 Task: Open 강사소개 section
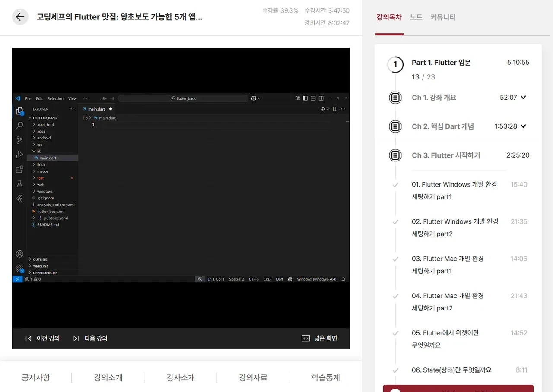click(181, 377)
